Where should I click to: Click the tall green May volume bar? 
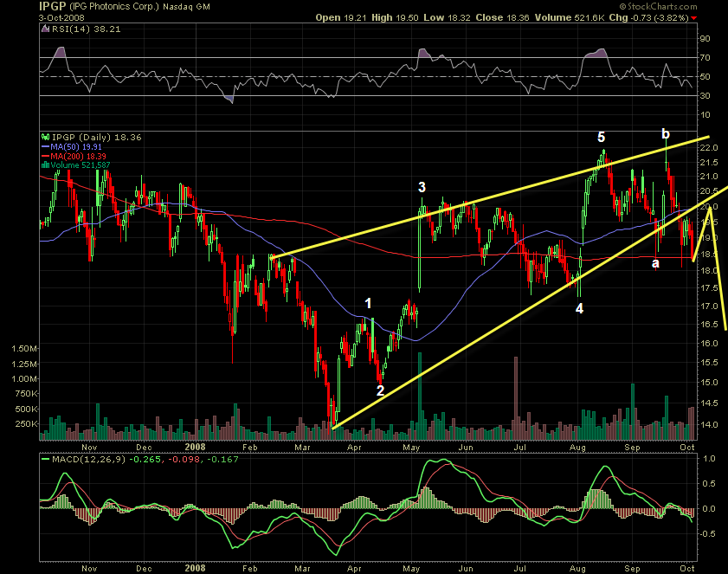coord(420,397)
